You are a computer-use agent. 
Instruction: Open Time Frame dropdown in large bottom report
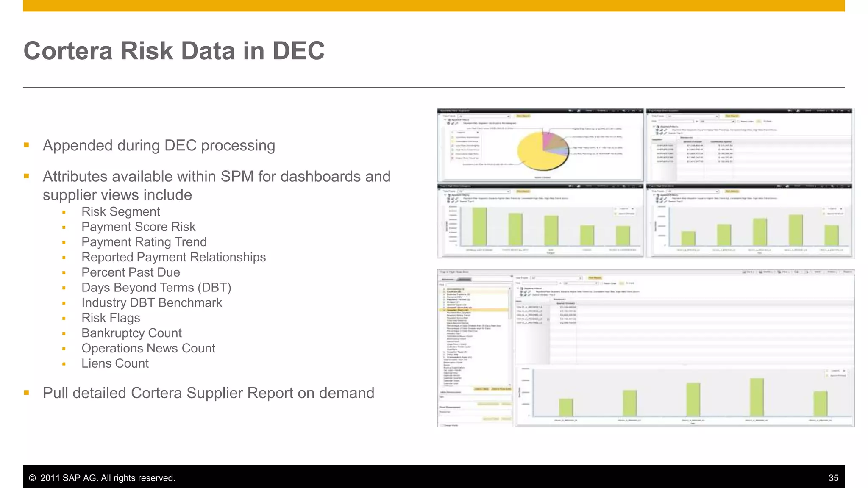556,278
